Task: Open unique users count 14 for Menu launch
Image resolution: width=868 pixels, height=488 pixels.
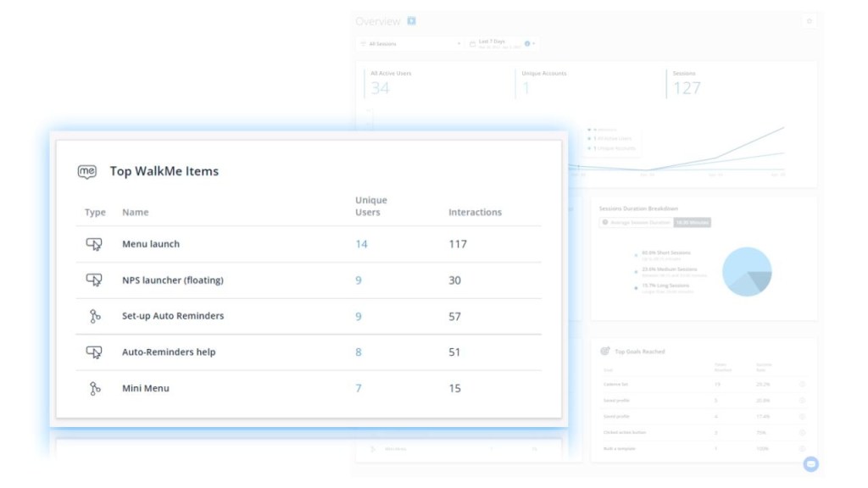Action: coord(361,244)
